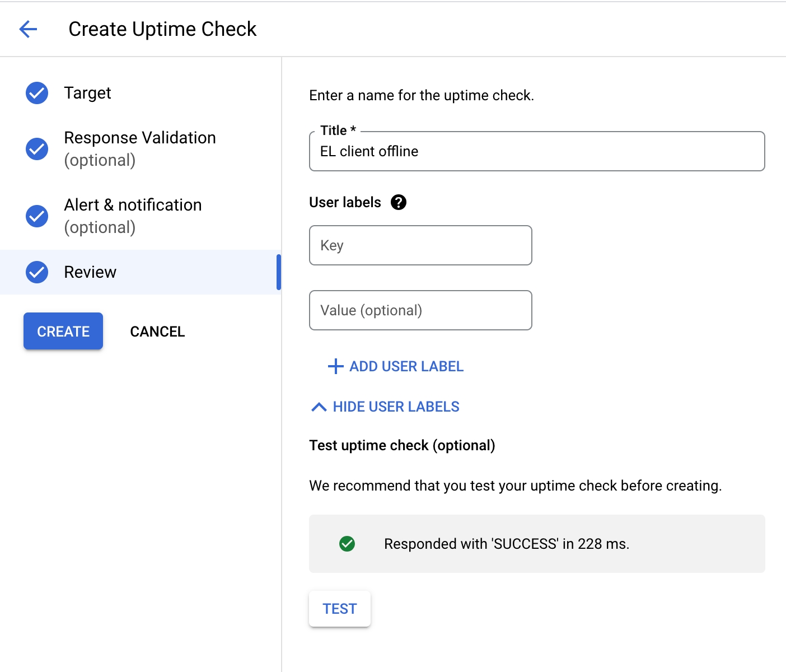Click the User labels help icon
The image size is (786, 672).
coord(398,202)
